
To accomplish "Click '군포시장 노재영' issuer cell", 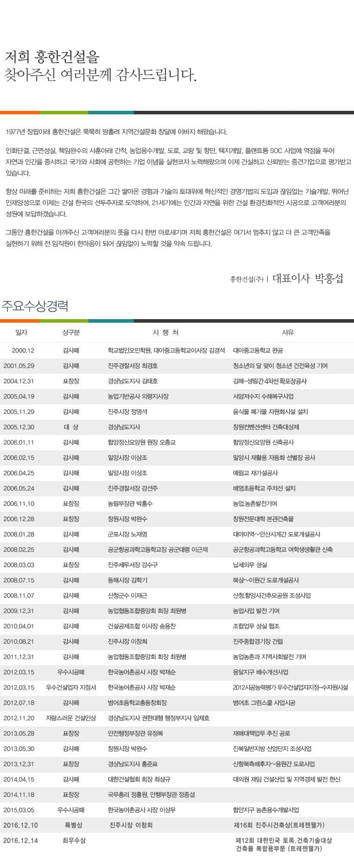I will (x=127, y=534).
